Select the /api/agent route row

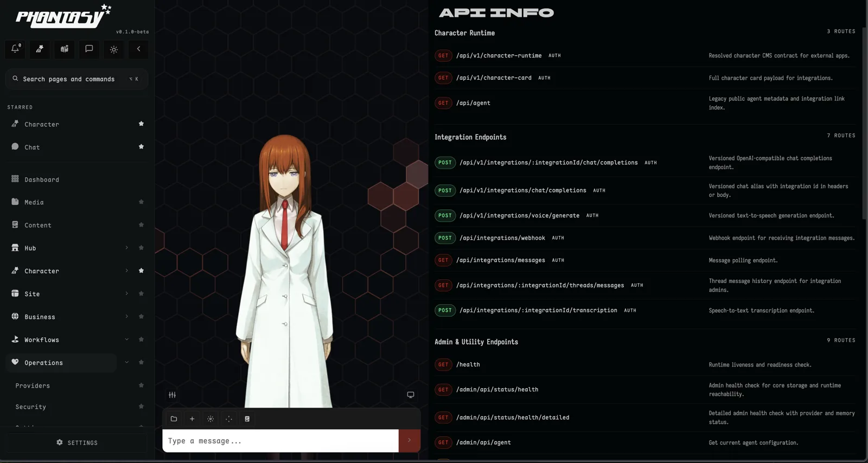(645, 103)
